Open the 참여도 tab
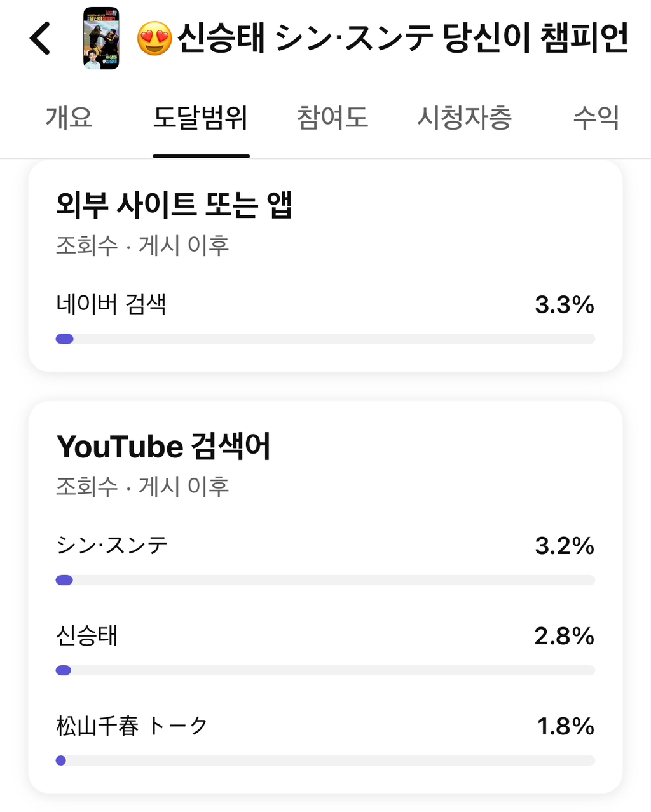Screen dimensions: 651x812 [332, 118]
